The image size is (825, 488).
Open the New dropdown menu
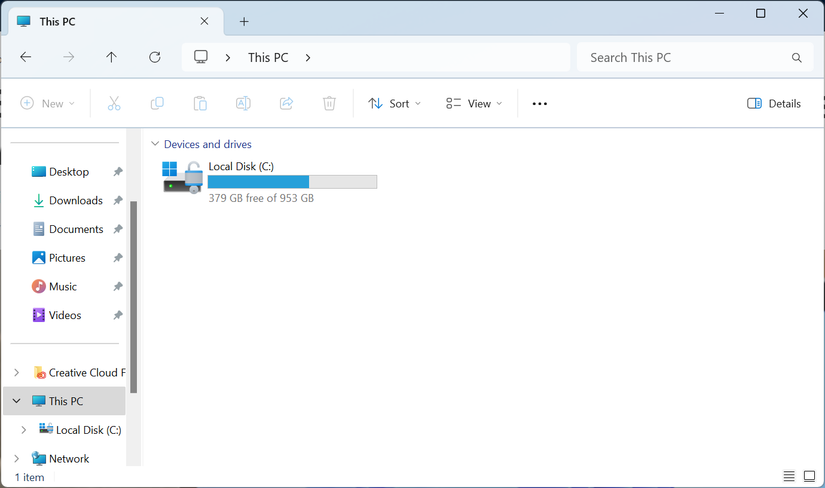pos(47,103)
